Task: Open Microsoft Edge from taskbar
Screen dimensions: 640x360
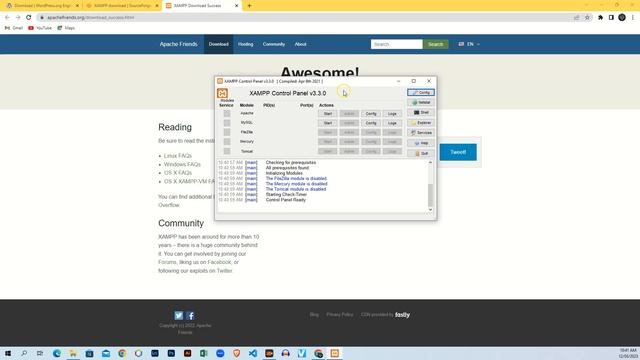Action: (x=57, y=353)
